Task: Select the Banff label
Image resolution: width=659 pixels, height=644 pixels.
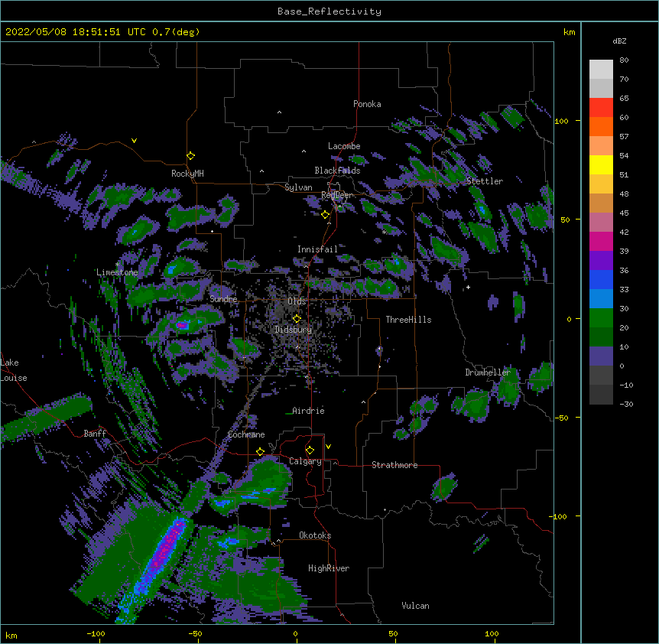Action: [95, 434]
